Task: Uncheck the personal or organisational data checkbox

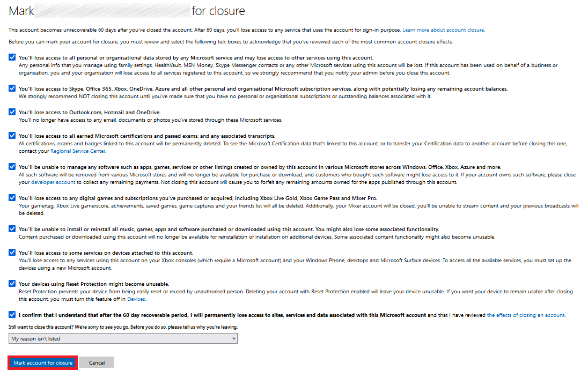Action: pos(12,57)
